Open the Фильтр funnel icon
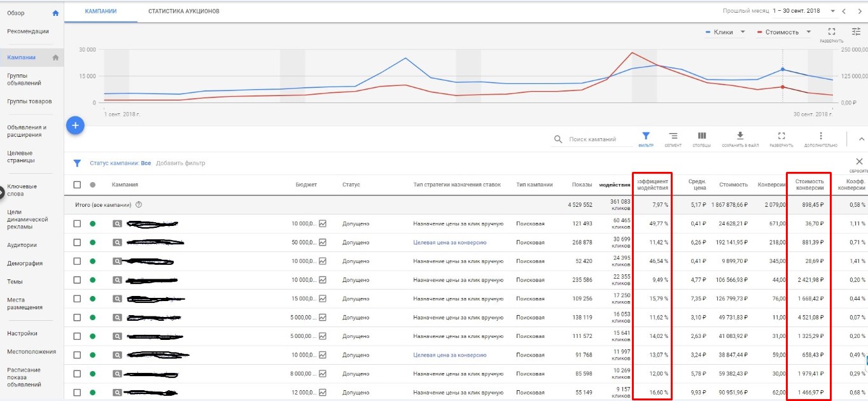868x401 pixels. 645,137
